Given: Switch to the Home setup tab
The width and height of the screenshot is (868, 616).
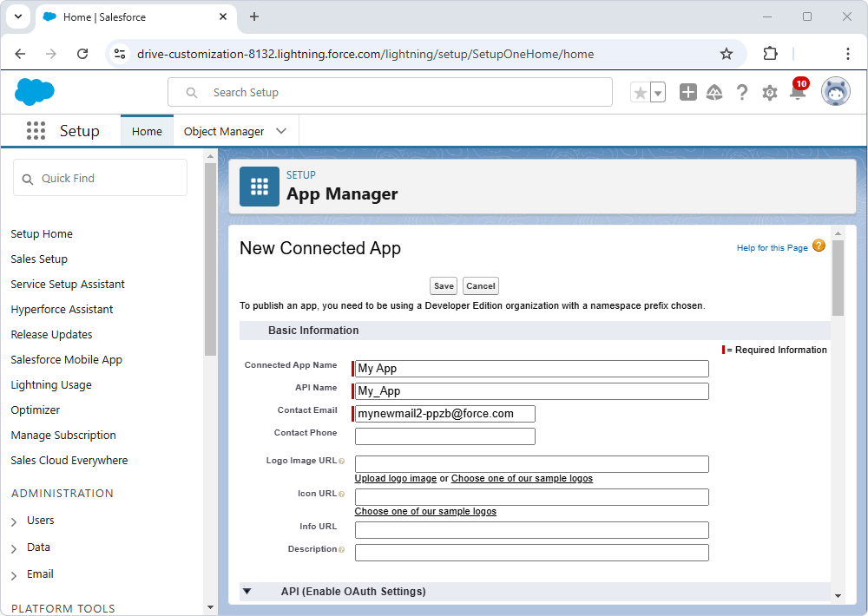Looking at the screenshot, I should [x=147, y=130].
